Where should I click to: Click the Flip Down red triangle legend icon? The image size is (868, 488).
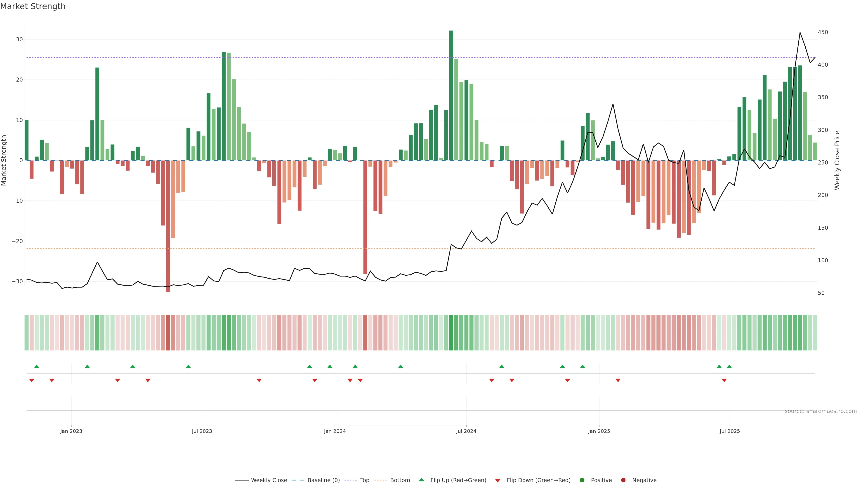coord(498,481)
